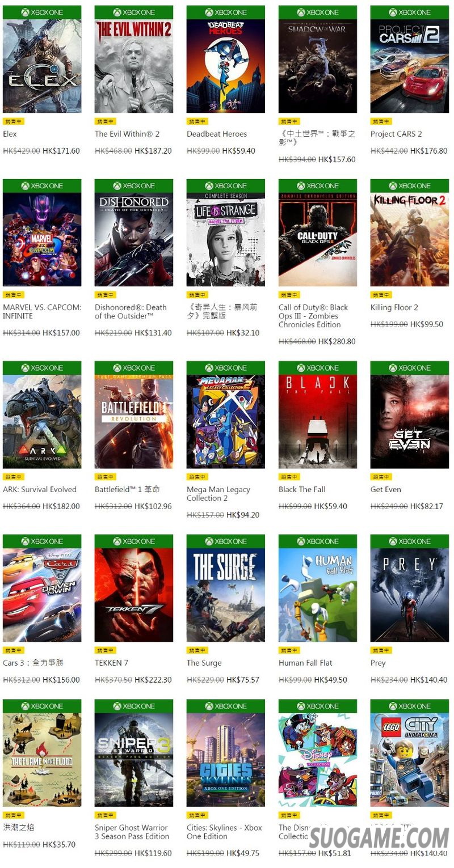The height and width of the screenshot is (868, 454).
Task: Open Life is Strange complete season cover
Action: click(x=226, y=233)
